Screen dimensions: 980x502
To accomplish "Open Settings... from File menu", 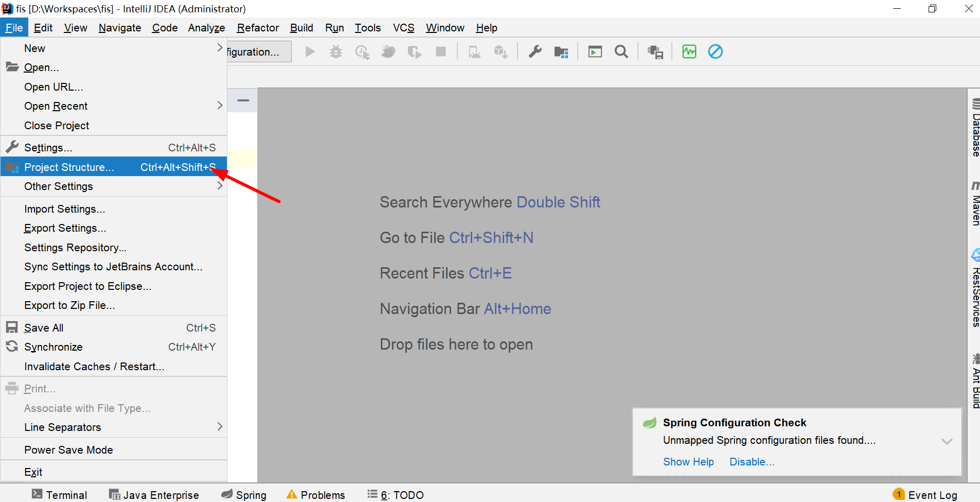I will pos(114,148).
